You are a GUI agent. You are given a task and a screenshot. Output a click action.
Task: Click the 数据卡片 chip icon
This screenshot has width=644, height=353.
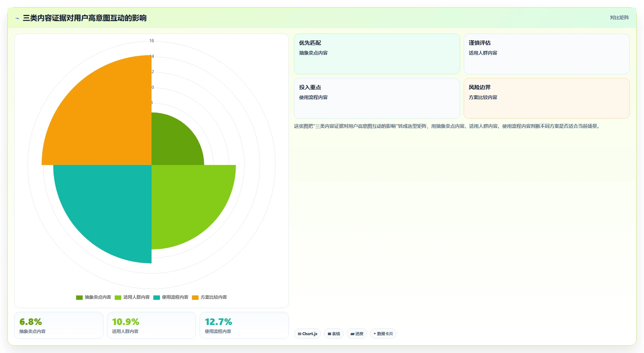click(375, 334)
